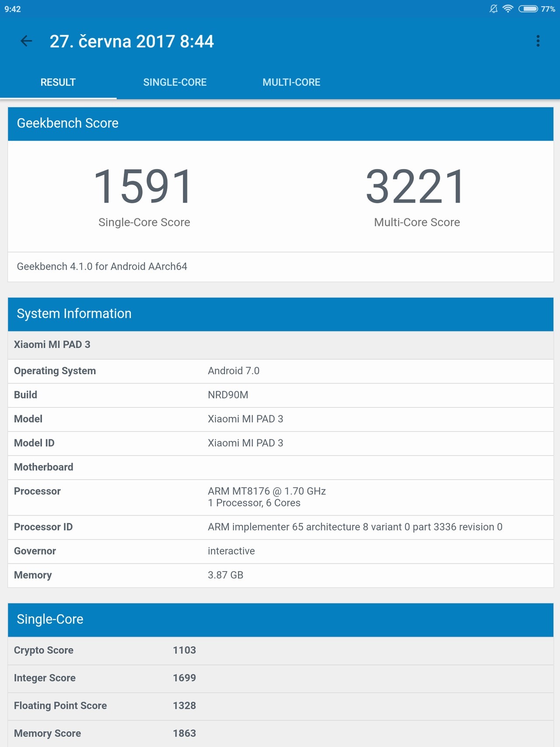This screenshot has width=560, height=747.
Task: Tap the 'Crypto Score' row label
Action: click(x=44, y=650)
